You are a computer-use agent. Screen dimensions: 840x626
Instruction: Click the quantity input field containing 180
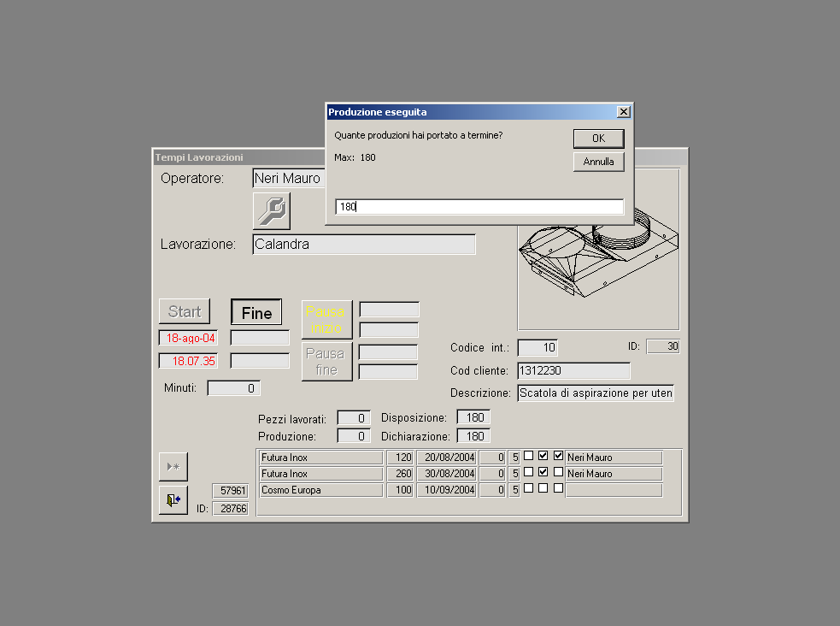[x=479, y=207]
